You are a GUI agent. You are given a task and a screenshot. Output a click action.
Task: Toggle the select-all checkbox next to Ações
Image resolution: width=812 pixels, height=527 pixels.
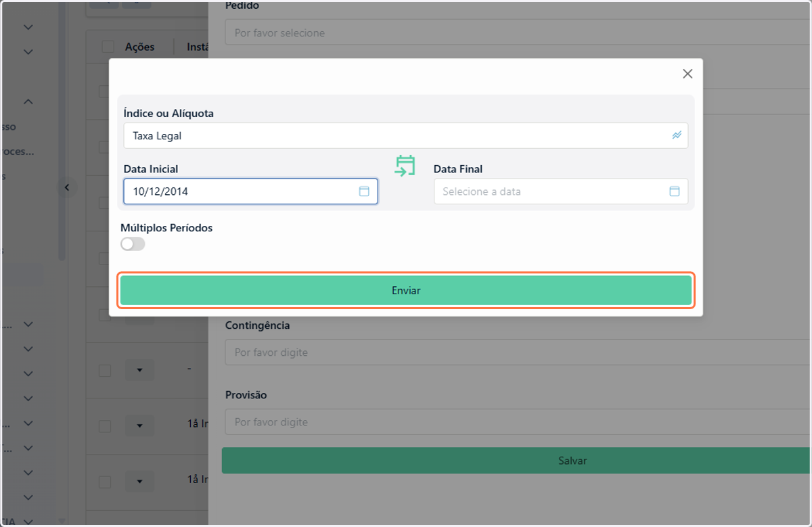(x=108, y=47)
